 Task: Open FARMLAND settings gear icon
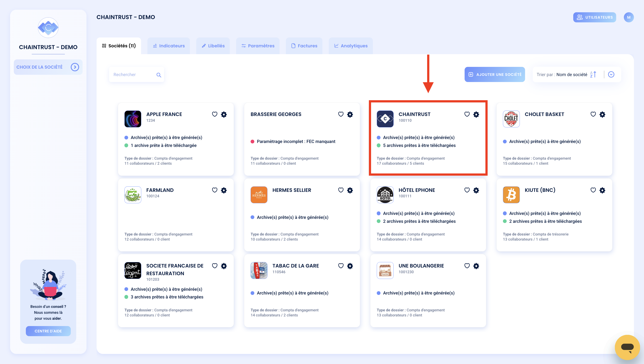click(x=224, y=190)
